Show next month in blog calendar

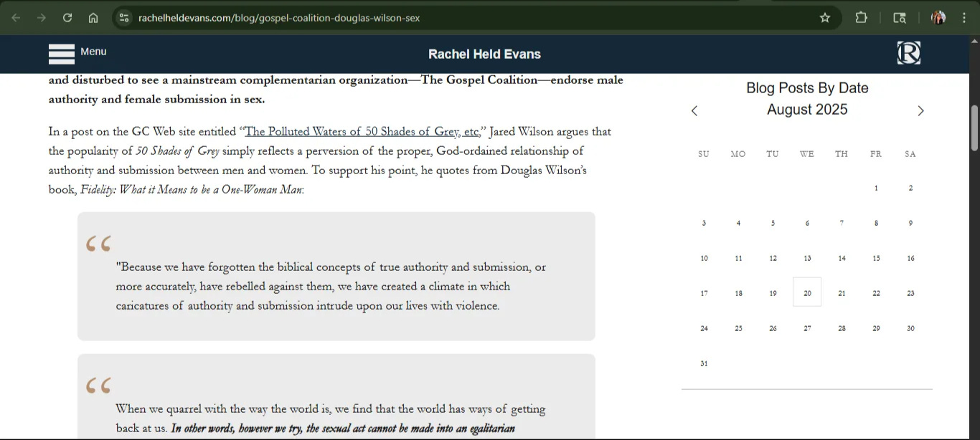(920, 110)
